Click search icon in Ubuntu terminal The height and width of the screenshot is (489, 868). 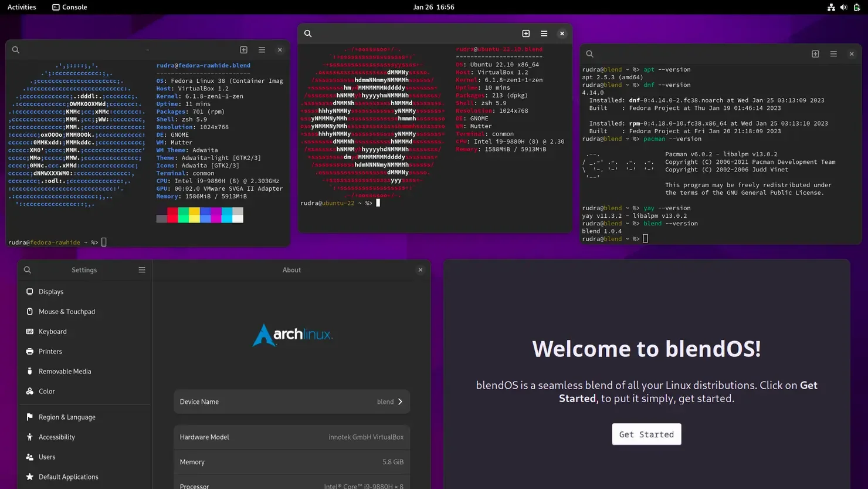tap(308, 33)
